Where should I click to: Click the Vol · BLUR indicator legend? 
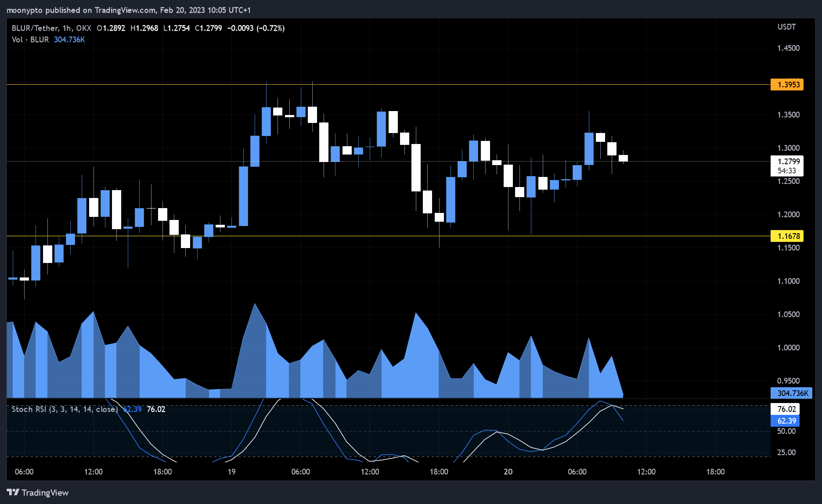tap(30, 40)
